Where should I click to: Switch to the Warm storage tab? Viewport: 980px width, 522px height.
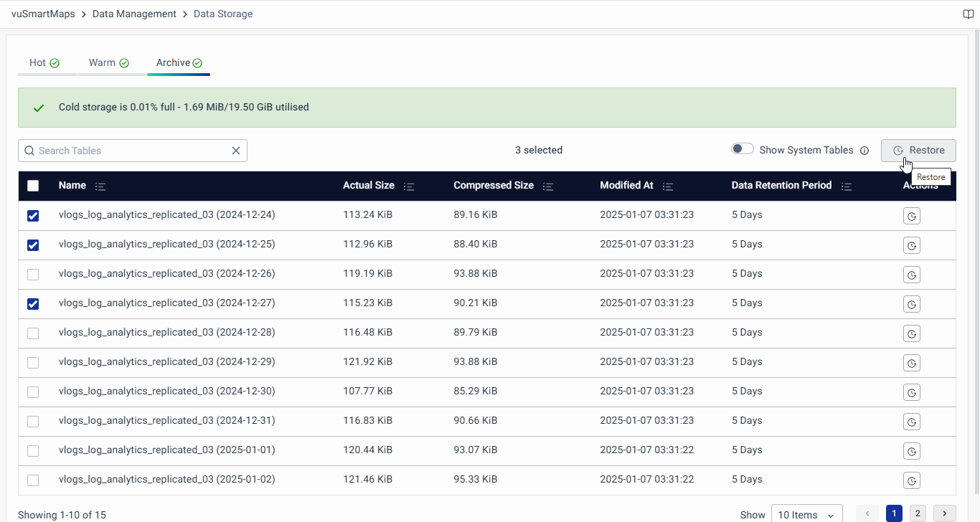[108, 63]
